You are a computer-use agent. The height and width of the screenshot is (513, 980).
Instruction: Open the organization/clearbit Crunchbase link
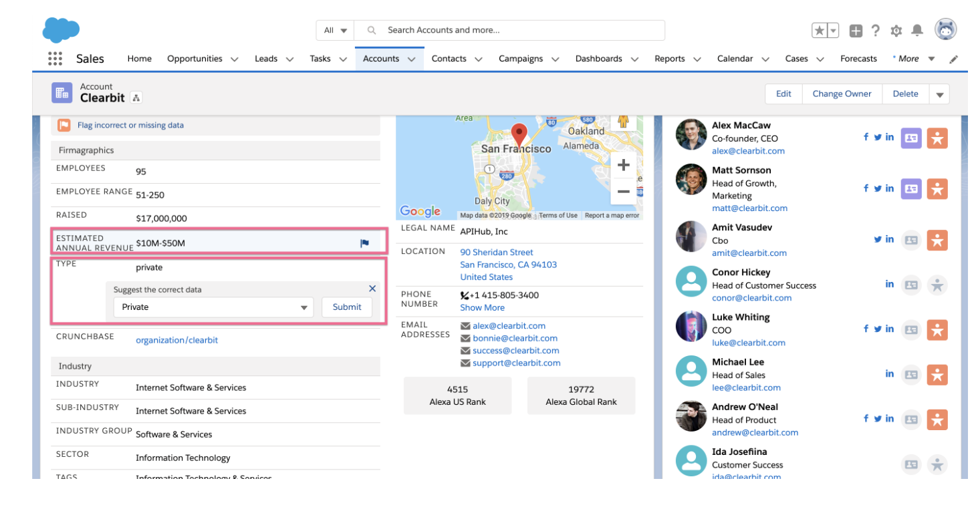pos(177,340)
